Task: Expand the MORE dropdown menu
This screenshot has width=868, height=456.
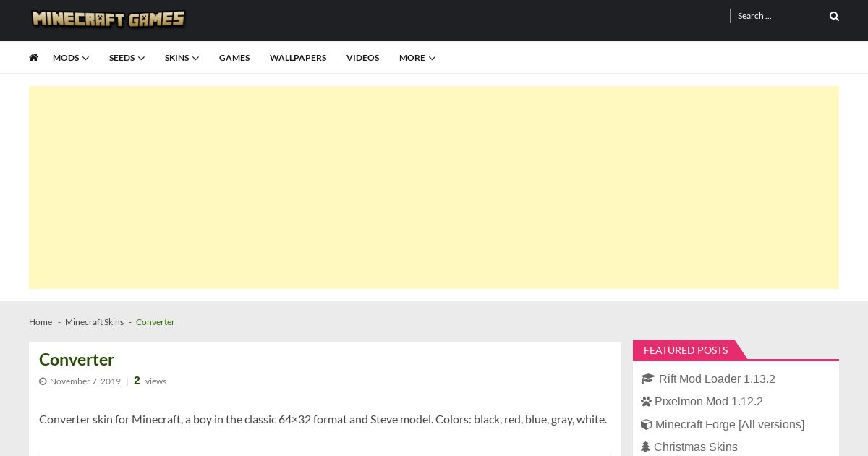Action: coord(417,58)
